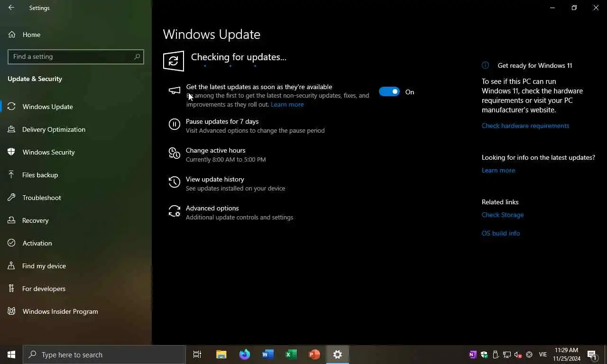Click Learn more under latest updates info

tap(498, 170)
